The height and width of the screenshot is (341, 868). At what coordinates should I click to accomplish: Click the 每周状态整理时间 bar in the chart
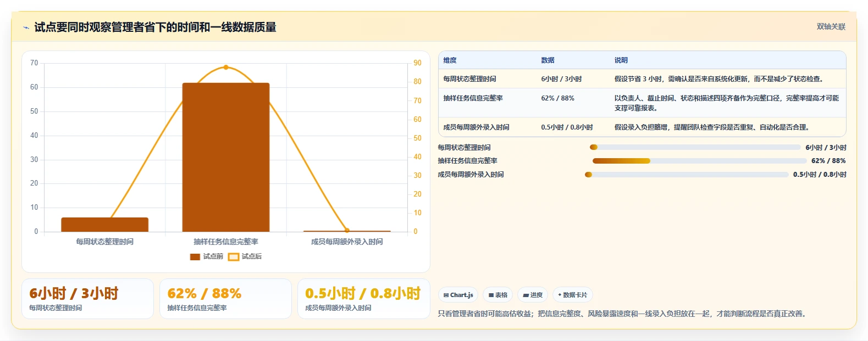pyautogui.click(x=104, y=225)
